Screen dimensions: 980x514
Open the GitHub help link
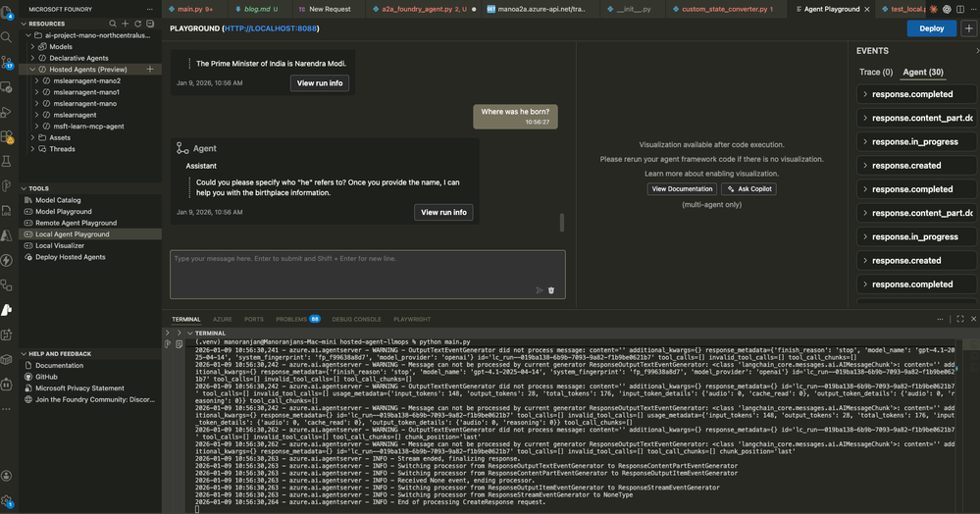click(46, 377)
